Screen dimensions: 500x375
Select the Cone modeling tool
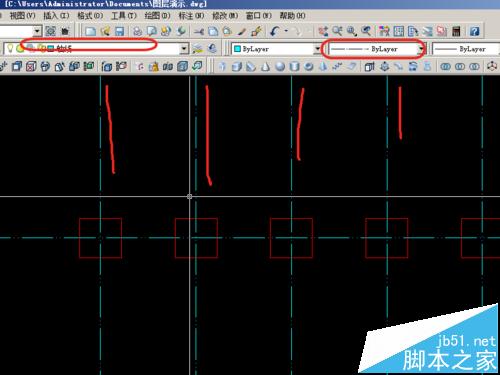(266, 67)
